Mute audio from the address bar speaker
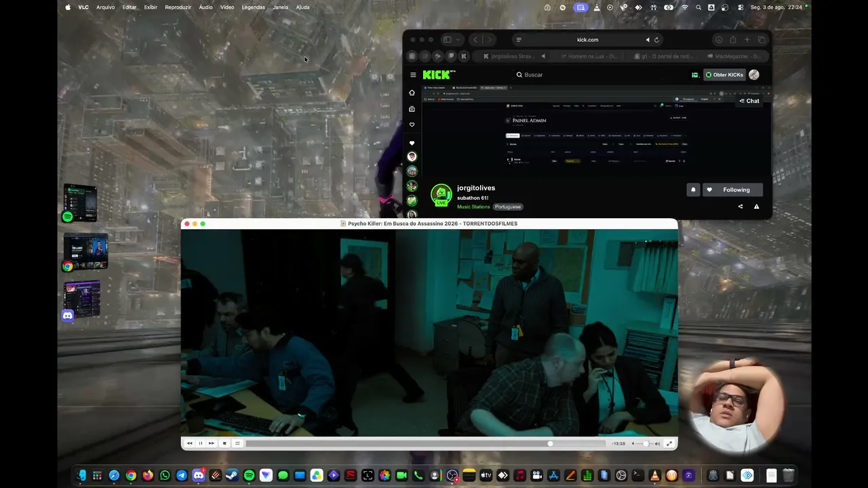 coord(648,40)
